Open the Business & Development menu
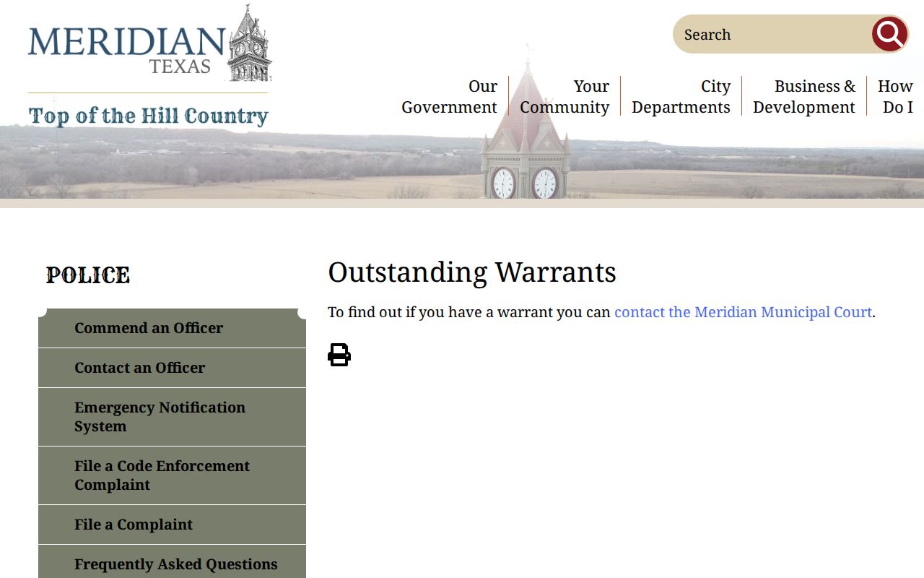 pyautogui.click(x=804, y=96)
